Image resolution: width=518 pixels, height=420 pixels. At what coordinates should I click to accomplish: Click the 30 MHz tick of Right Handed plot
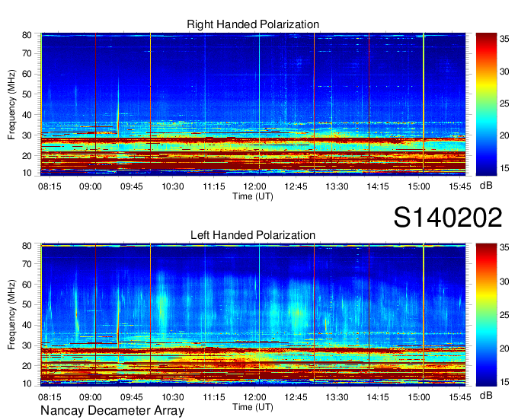click(27, 135)
